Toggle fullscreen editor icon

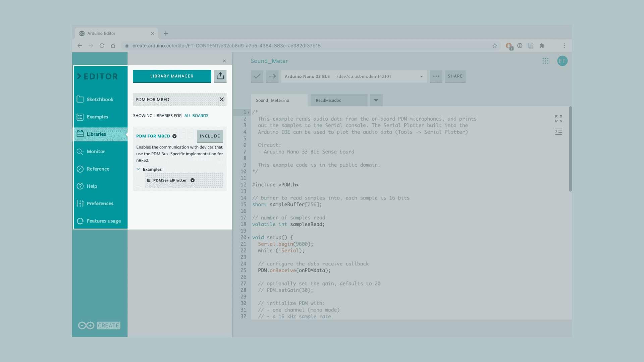pos(558,119)
